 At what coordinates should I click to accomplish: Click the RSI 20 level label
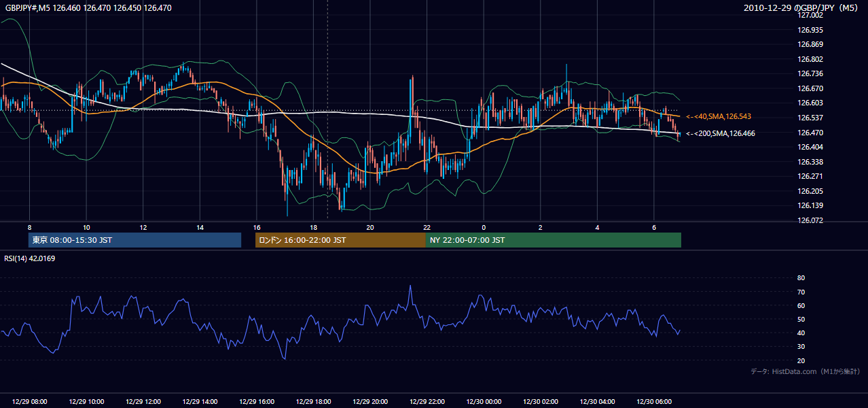click(801, 360)
